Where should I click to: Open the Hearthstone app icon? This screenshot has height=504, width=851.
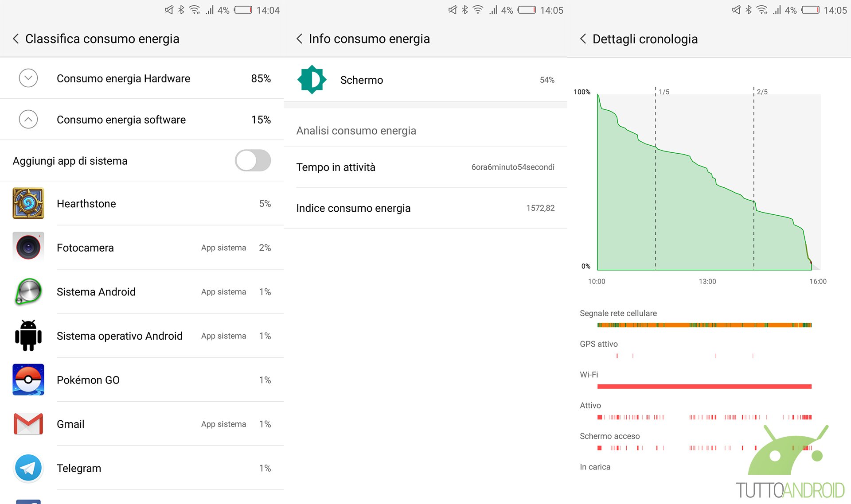[28, 203]
